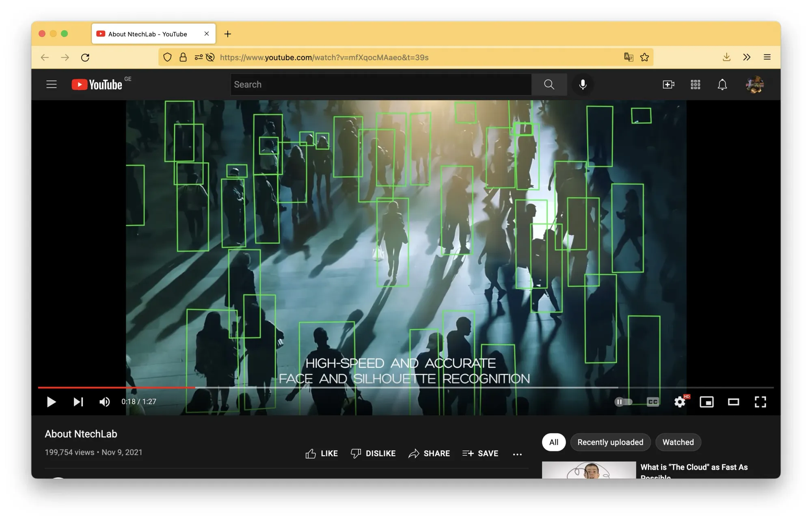Dislike the video

pos(373,453)
